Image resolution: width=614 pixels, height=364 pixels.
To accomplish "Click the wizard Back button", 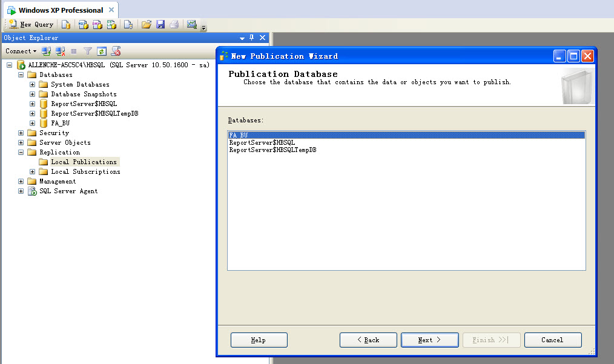I will 368,340.
